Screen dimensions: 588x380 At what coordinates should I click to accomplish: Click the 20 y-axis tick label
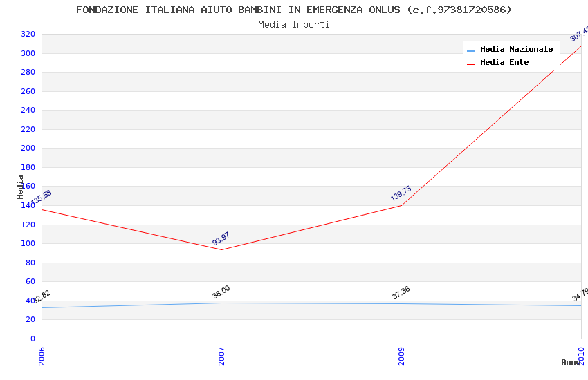pos(30,319)
